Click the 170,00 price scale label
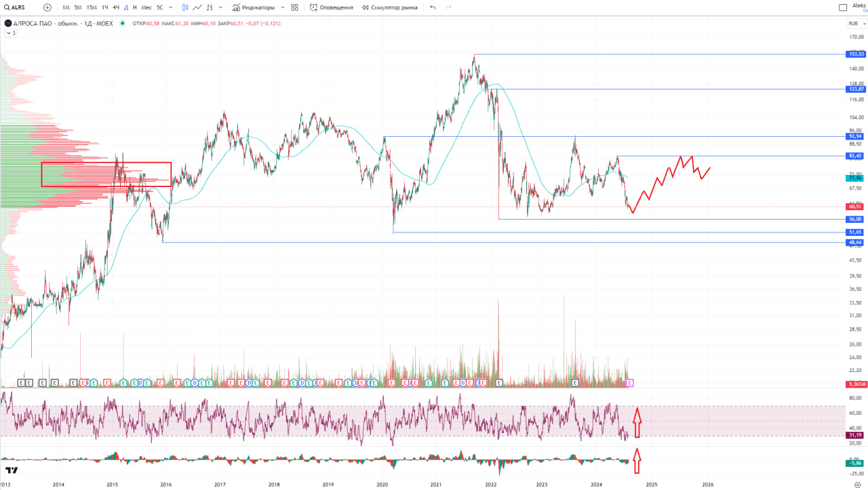 [x=856, y=37]
